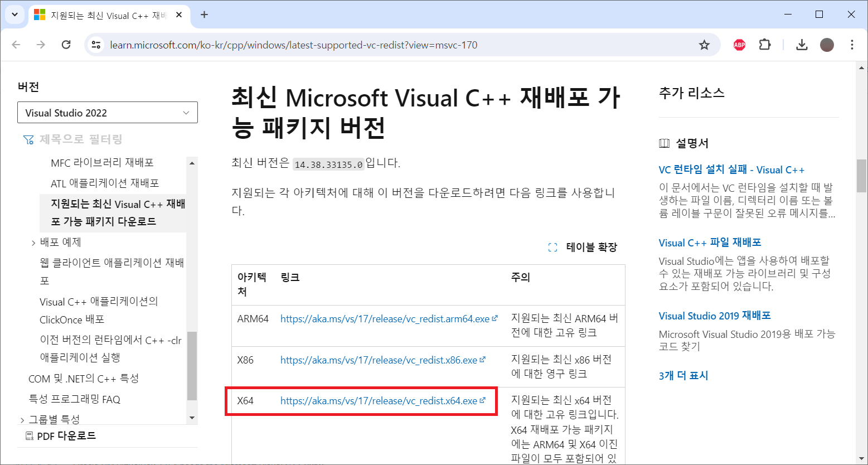Click page scrollbar down arrow
Viewport: 868px width, 465px height.
[862, 458]
